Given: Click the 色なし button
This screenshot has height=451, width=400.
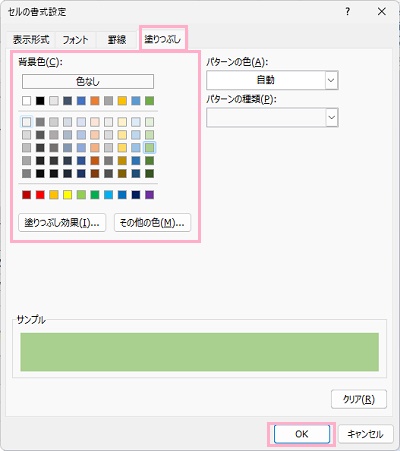Looking at the screenshot, I should coord(88,81).
